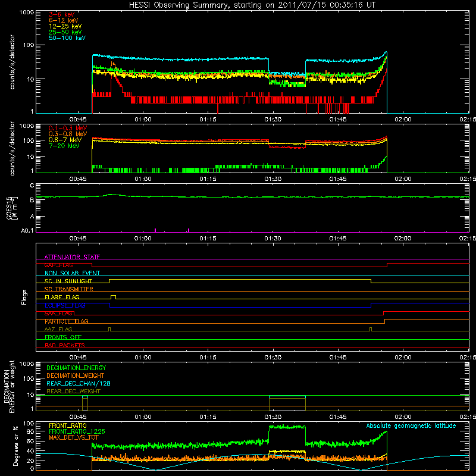Click the GOES B-level flux bump near 00:52
Screen dimensions: 476x476
click(112, 195)
